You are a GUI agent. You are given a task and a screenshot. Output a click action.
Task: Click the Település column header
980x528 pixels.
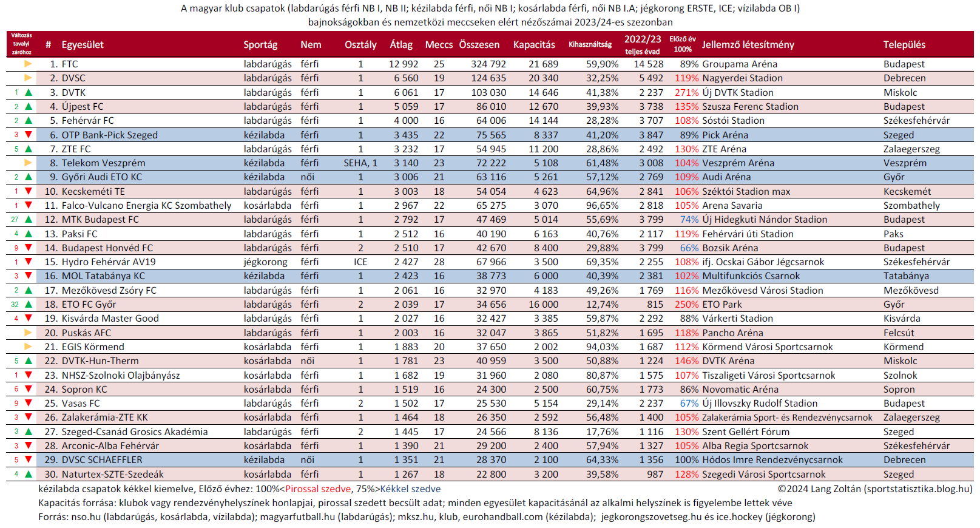pos(904,45)
